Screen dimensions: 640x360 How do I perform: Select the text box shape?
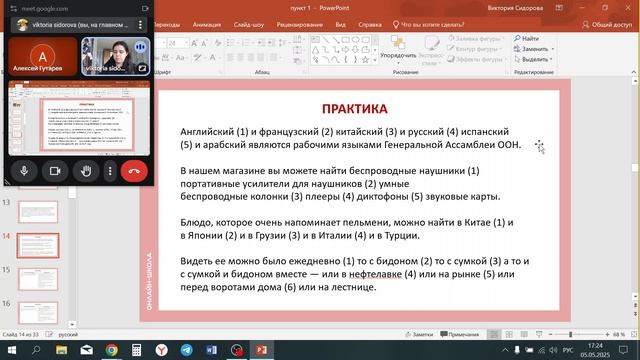316,40
